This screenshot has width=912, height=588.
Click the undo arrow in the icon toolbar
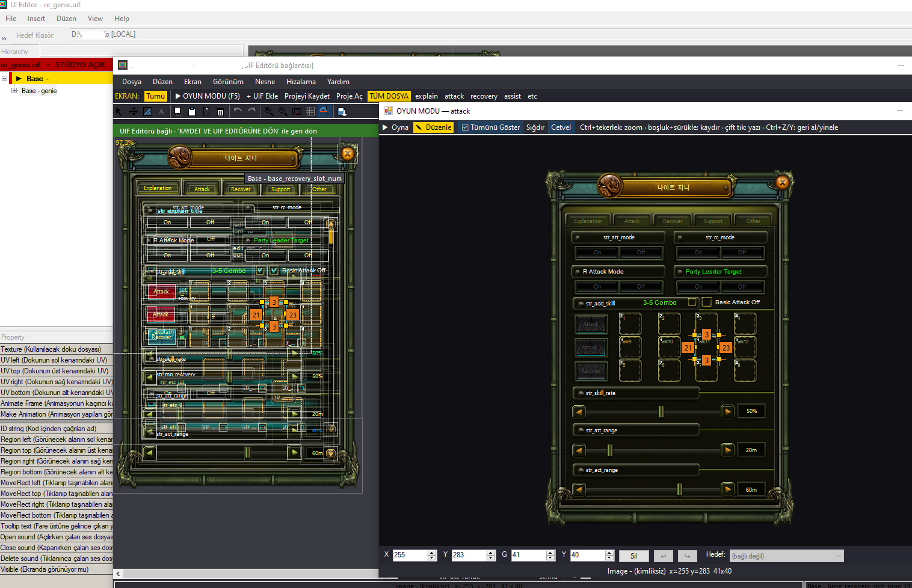pos(238,111)
